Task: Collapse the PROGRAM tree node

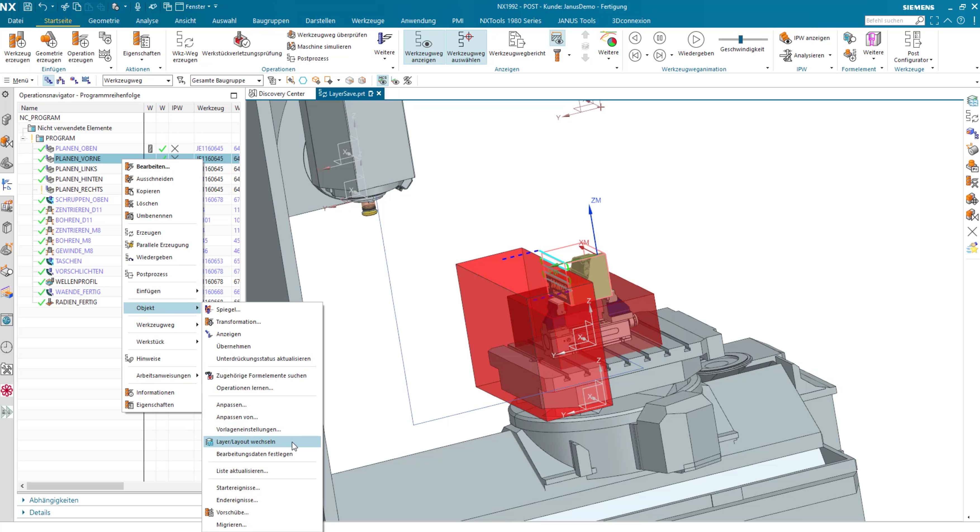Action: (x=23, y=139)
